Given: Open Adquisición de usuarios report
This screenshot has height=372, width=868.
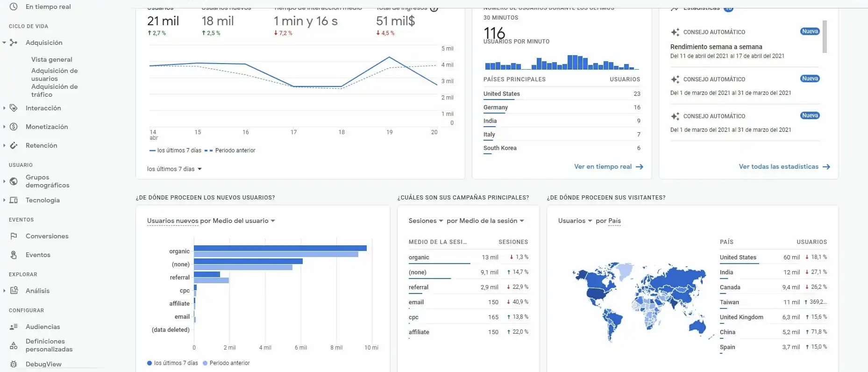Looking at the screenshot, I should (55, 75).
